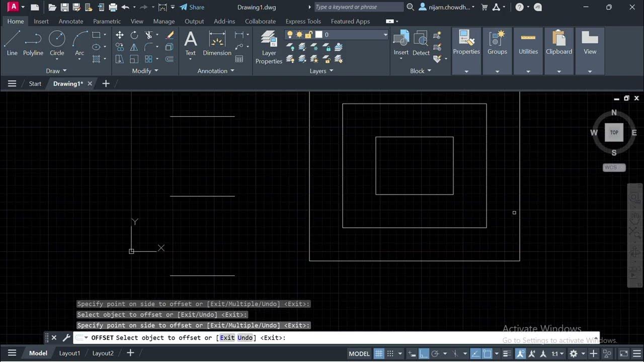Toggle the drawing grid display

379,353
